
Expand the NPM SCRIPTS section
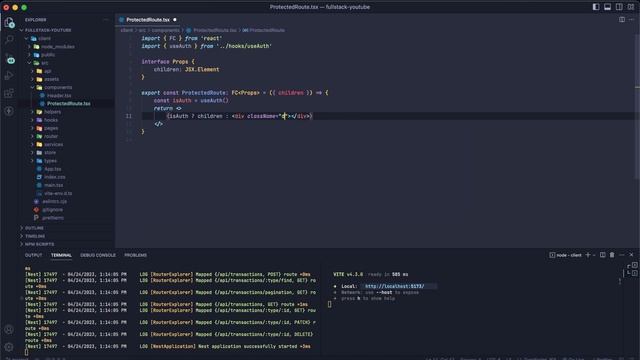(x=39, y=244)
